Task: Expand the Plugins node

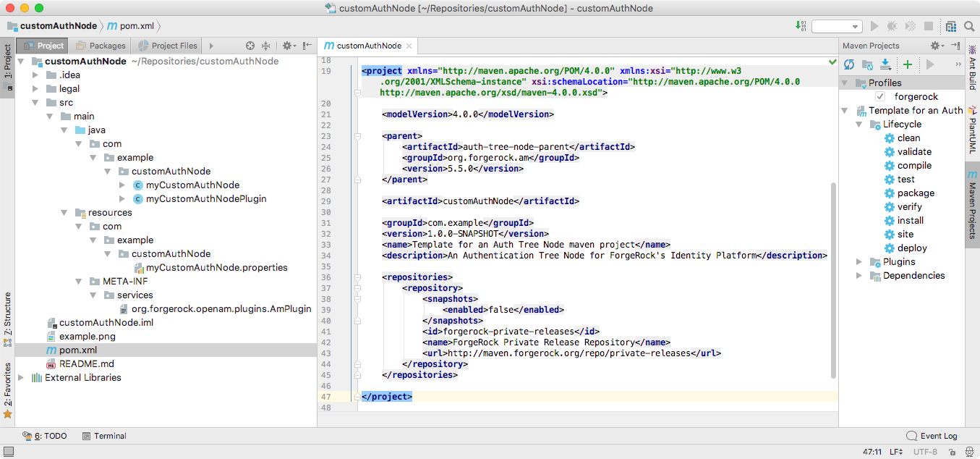Action: pyautogui.click(x=859, y=261)
